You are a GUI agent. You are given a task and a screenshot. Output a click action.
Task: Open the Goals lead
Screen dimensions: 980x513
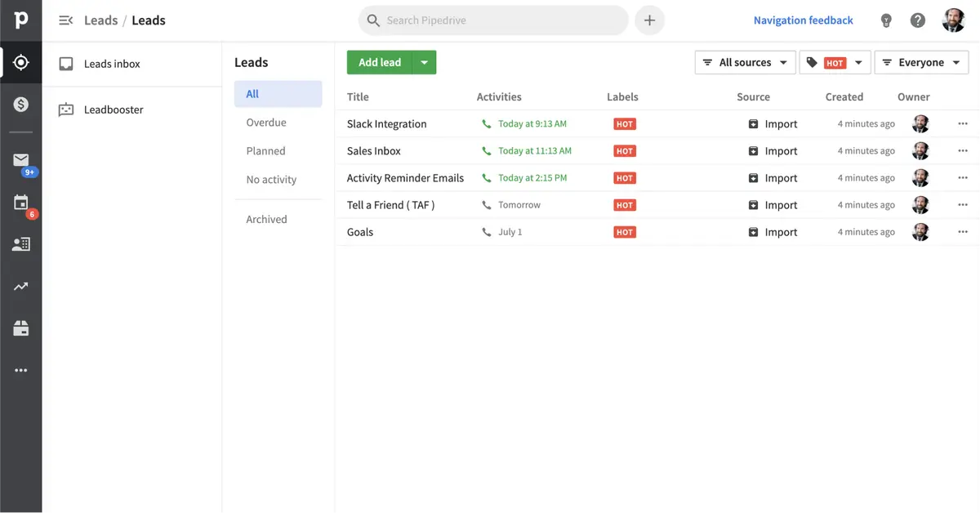pos(360,232)
